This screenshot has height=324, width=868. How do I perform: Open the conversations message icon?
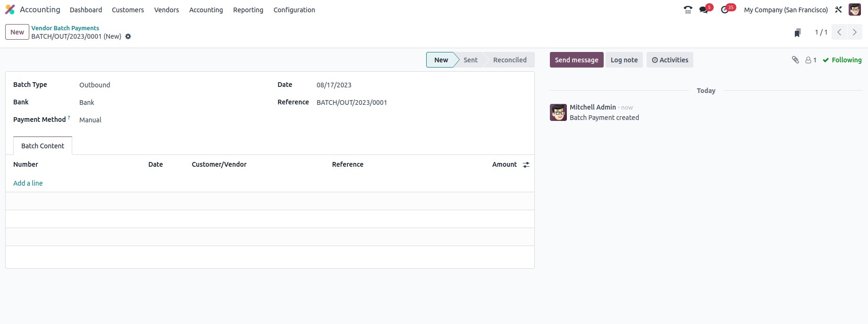coord(704,9)
